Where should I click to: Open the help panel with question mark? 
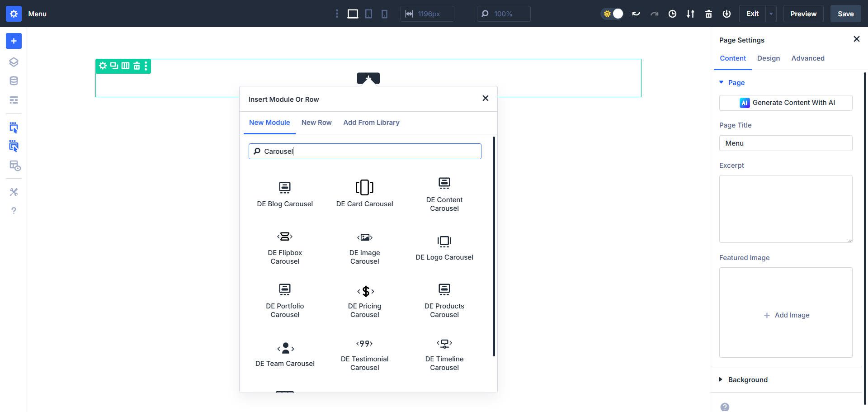tap(14, 210)
